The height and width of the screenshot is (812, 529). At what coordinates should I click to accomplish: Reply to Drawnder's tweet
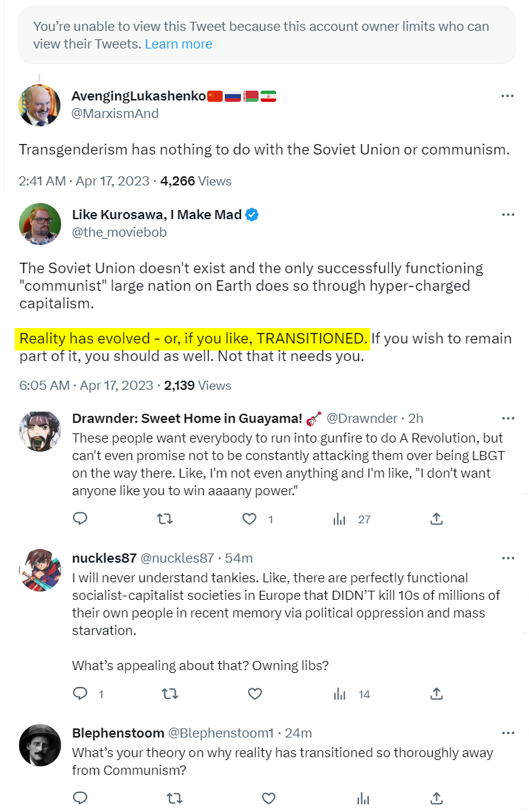point(81,519)
